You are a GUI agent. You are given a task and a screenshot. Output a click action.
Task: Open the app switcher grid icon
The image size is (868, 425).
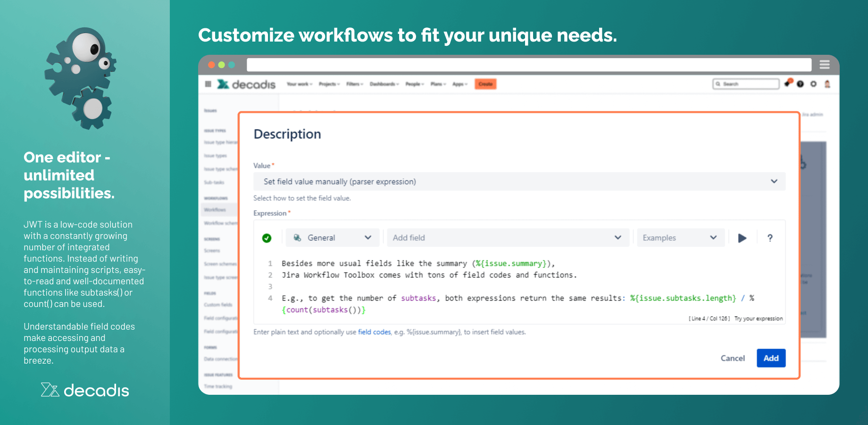point(208,84)
